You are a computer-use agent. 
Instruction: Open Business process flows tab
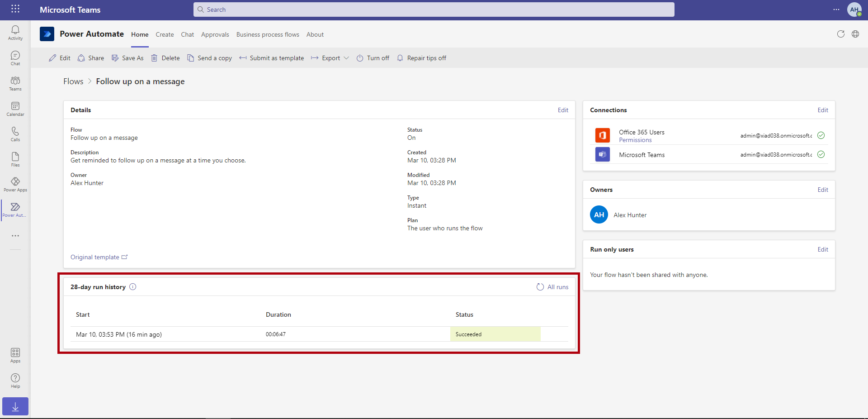(x=268, y=34)
